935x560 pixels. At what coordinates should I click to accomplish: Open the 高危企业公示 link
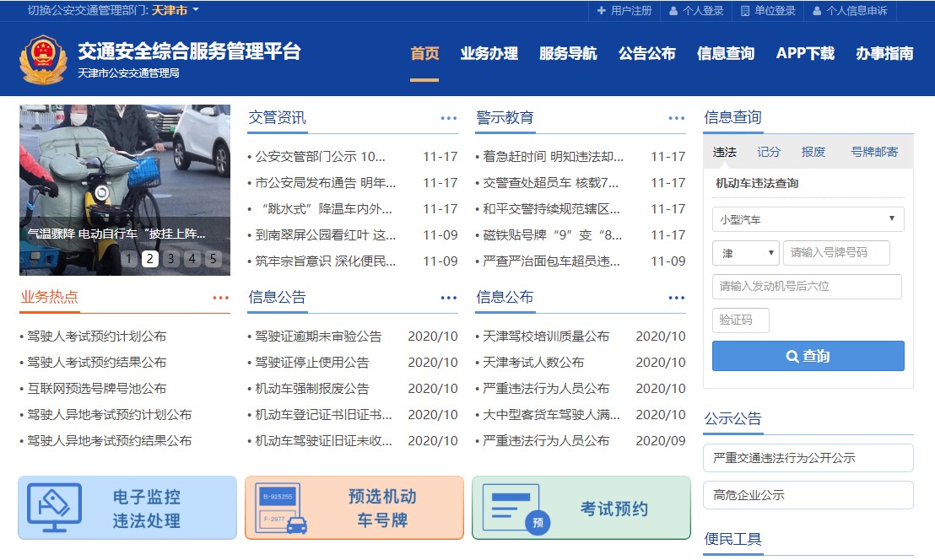[807, 495]
